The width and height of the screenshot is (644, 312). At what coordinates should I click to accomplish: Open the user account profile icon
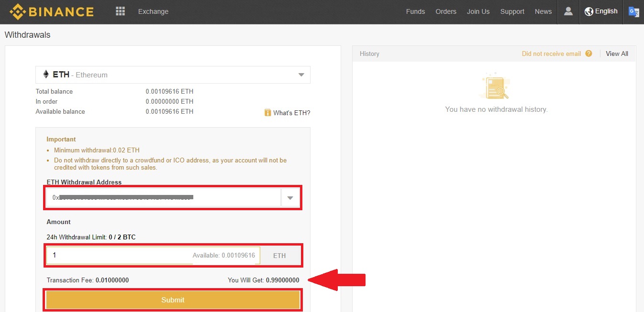click(568, 11)
